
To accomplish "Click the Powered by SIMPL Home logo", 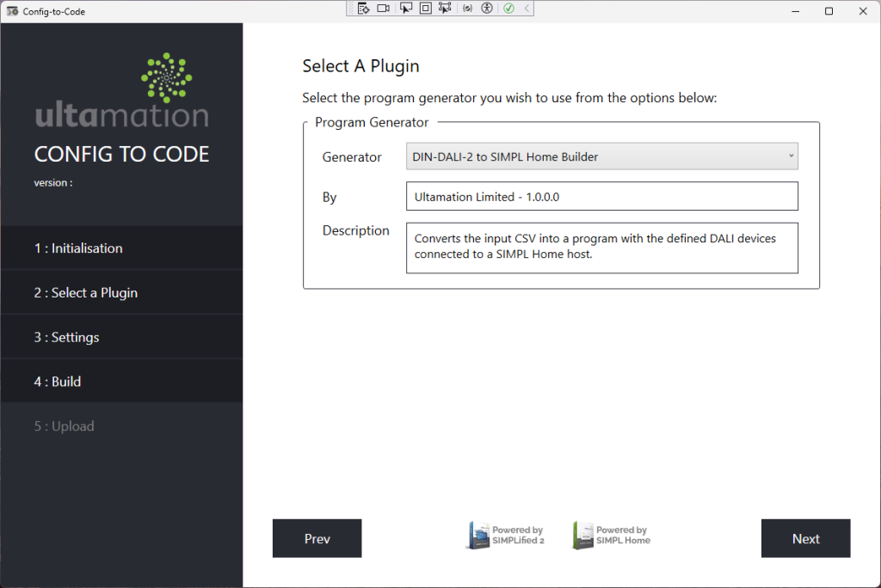I will [611, 536].
